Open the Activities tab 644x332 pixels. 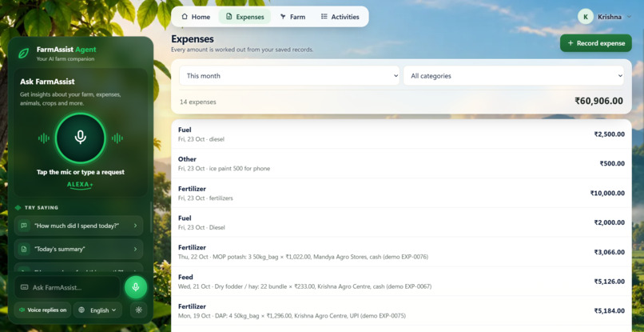(340, 17)
